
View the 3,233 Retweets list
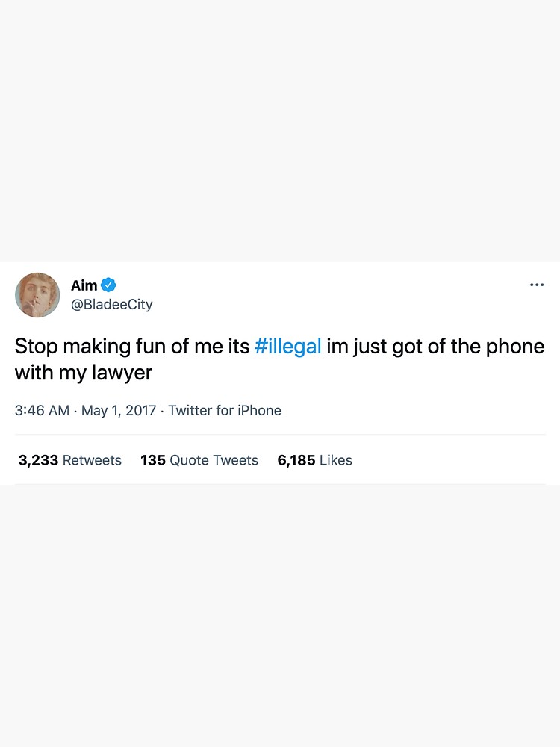pos(70,460)
